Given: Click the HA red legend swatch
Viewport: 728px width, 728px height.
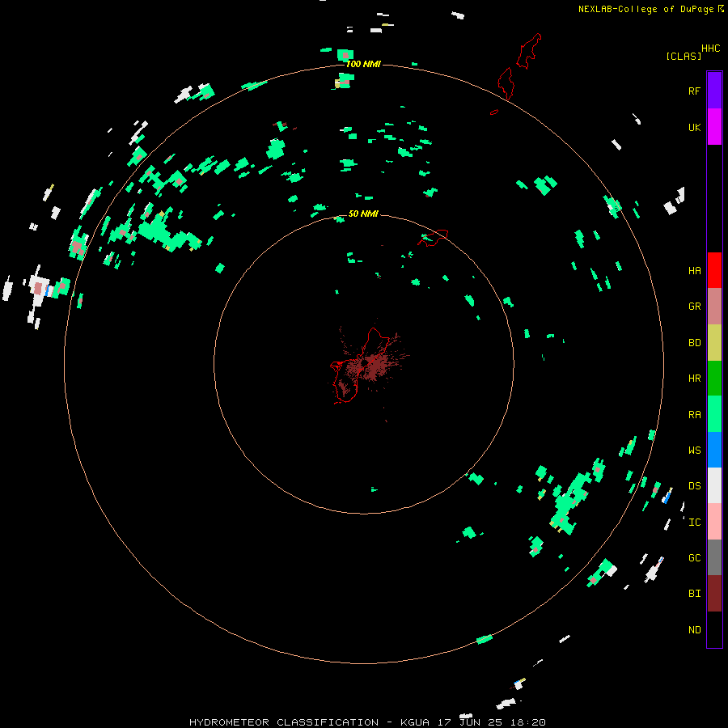Looking at the screenshot, I should click(x=714, y=270).
